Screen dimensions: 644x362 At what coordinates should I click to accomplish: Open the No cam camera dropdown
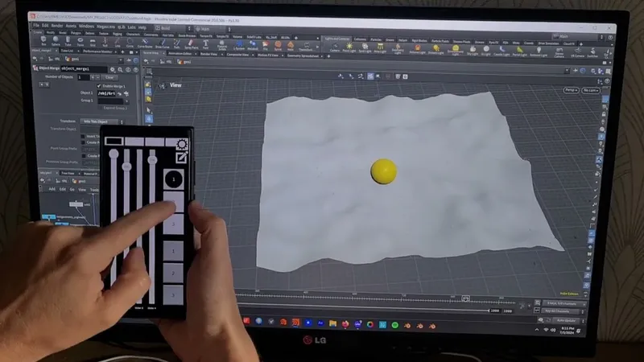[591, 90]
